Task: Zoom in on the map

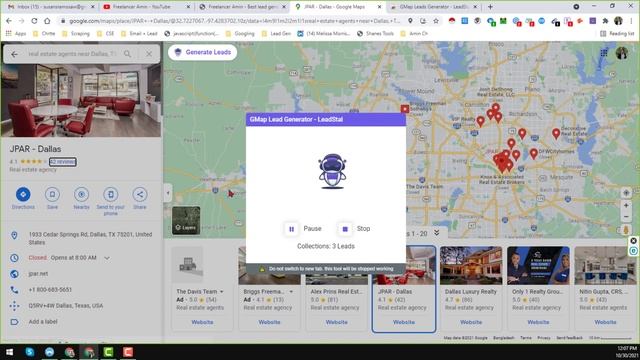Action: tap(626, 206)
